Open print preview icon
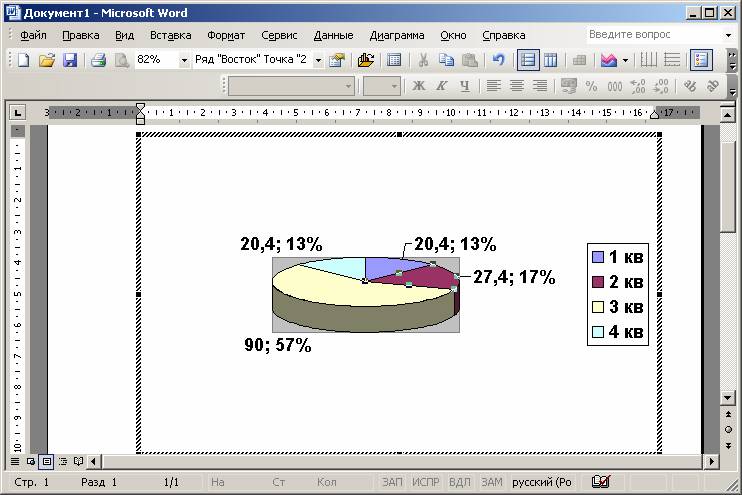The height and width of the screenshot is (495, 742). [x=122, y=60]
